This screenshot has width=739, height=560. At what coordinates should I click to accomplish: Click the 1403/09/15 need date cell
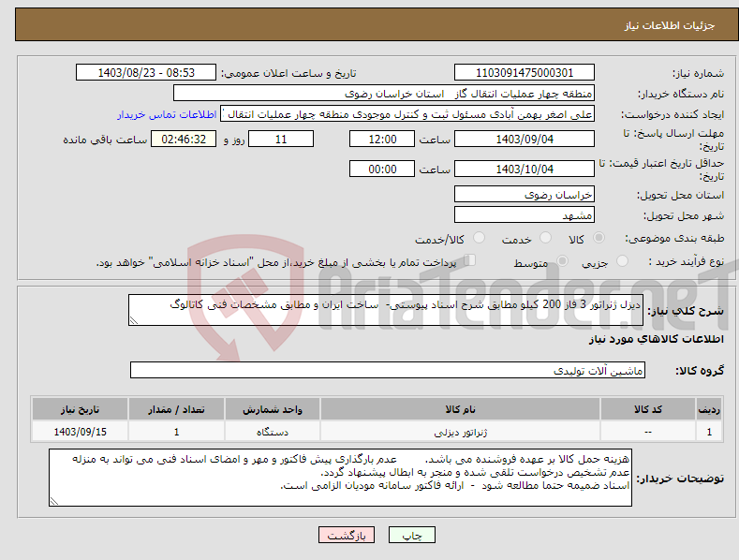[x=81, y=432]
